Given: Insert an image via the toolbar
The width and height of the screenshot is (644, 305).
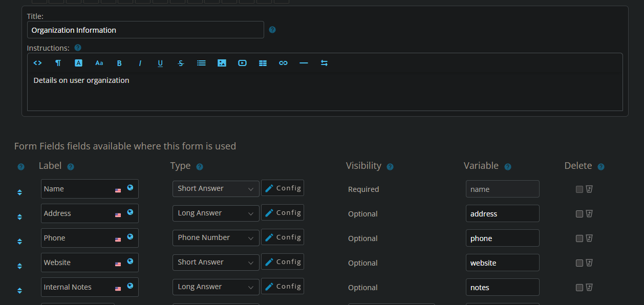Looking at the screenshot, I should pyautogui.click(x=222, y=63).
